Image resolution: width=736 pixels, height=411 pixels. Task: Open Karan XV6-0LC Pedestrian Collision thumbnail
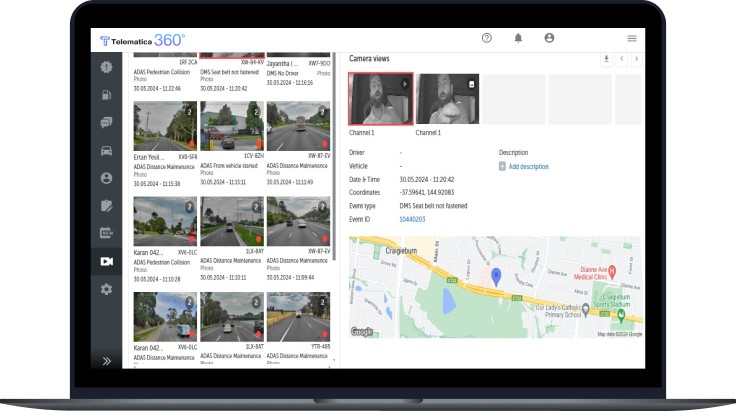165,221
